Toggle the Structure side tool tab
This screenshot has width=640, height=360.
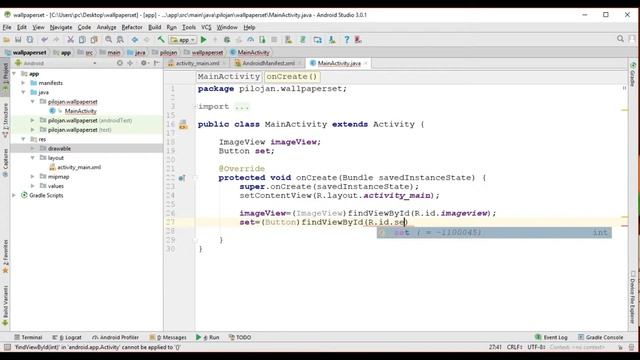pyautogui.click(x=5, y=120)
